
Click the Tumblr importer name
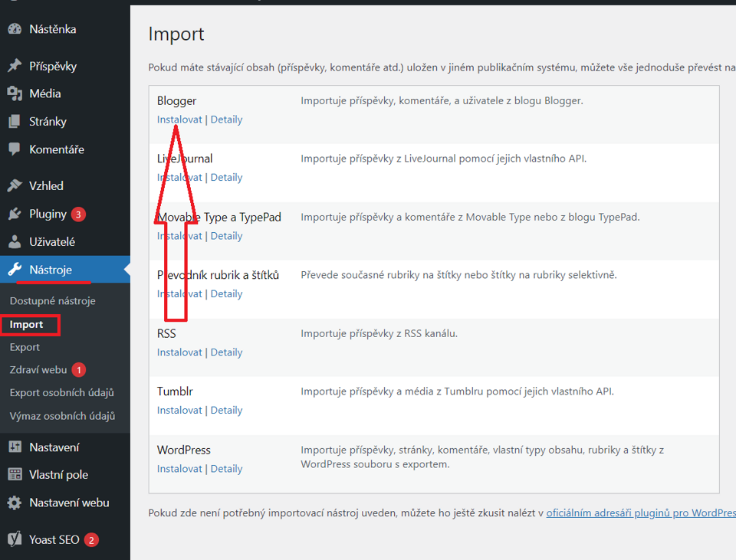point(175,391)
